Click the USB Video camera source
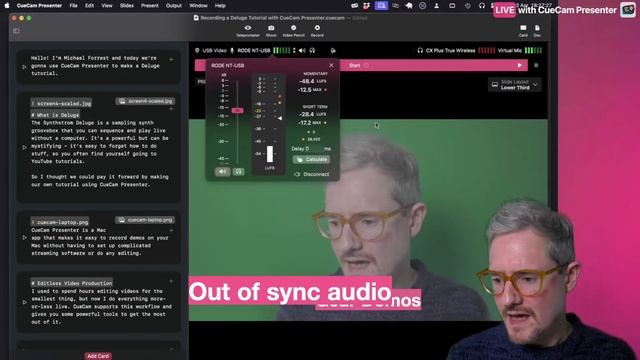The image size is (640, 360). click(x=211, y=51)
